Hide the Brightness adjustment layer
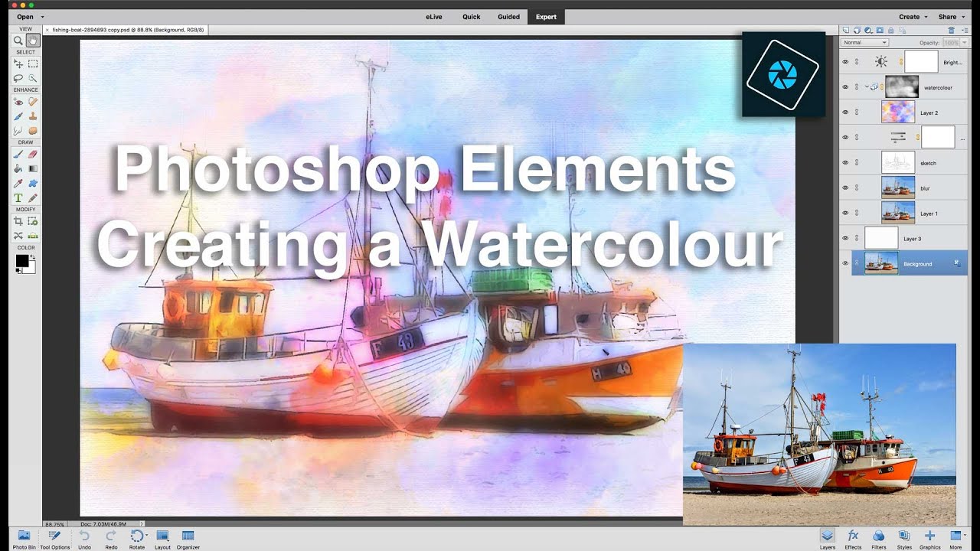Image resolution: width=980 pixels, height=551 pixels. [x=845, y=63]
